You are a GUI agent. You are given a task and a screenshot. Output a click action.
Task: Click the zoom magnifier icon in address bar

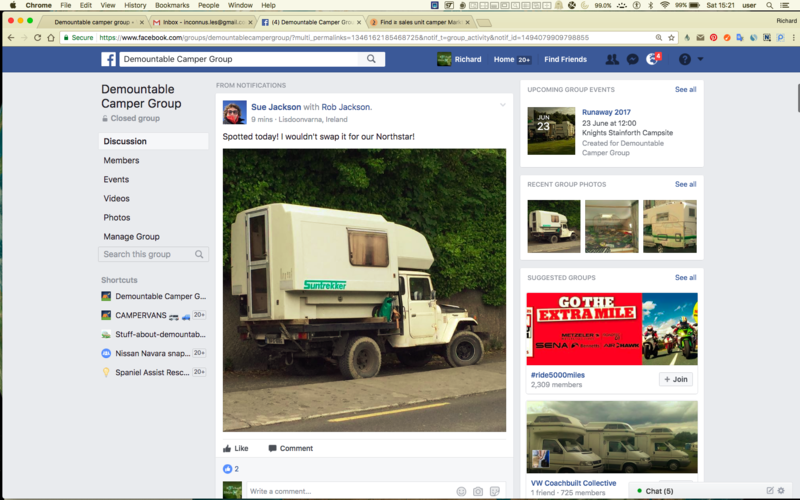(x=659, y=38)
